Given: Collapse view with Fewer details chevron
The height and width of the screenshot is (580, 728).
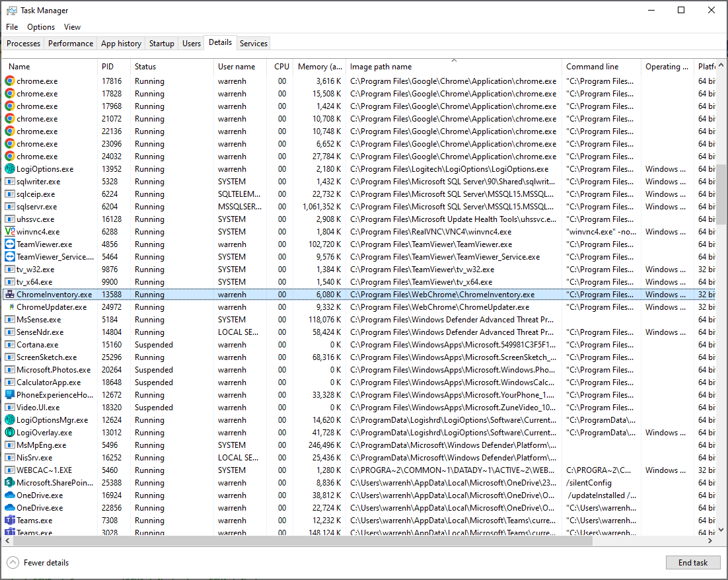Looking at the screenshot, I should [13, 562].
